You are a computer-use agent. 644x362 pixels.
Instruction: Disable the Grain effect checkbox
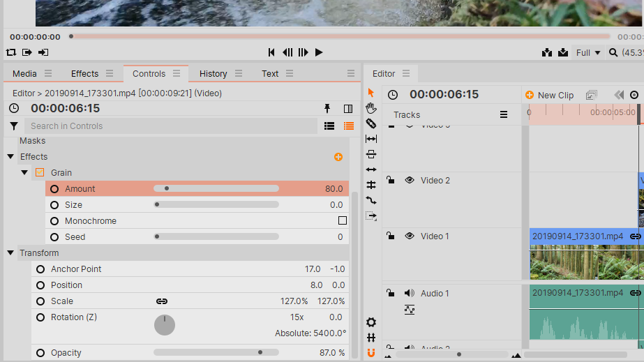click(x=40, y=172)
